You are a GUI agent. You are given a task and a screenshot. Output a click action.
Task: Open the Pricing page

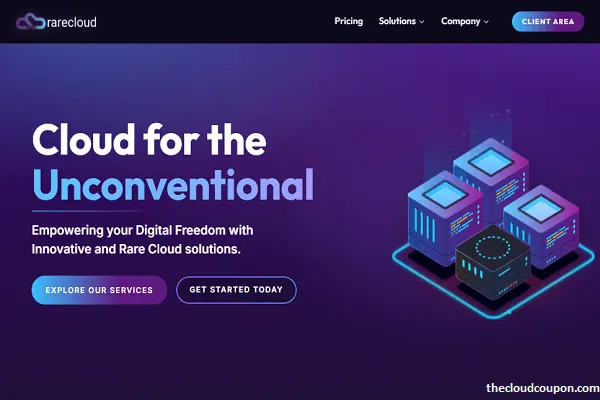(349, 21)
